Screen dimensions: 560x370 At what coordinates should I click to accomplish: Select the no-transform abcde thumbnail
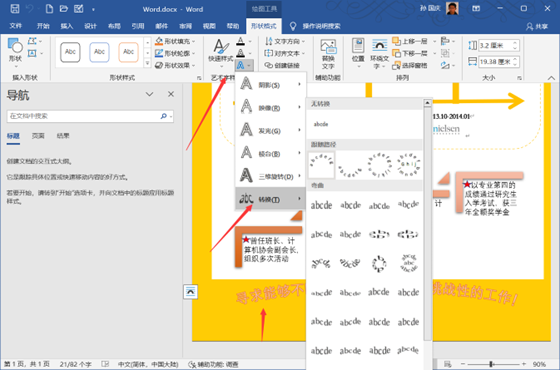tap(321, 124)
